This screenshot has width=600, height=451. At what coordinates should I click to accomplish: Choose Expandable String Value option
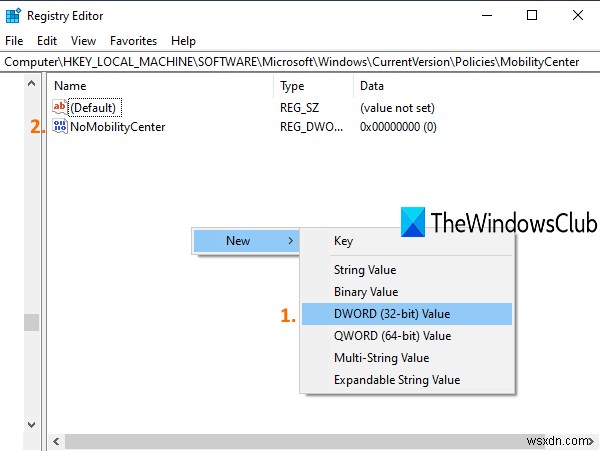click(407, 380)
